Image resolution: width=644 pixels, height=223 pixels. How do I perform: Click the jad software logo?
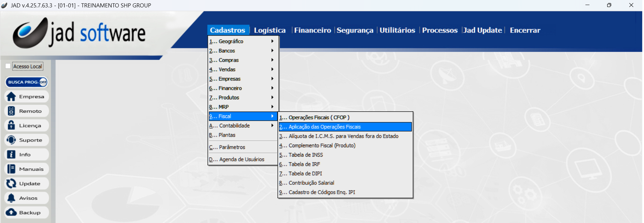(x=79, y=33)
